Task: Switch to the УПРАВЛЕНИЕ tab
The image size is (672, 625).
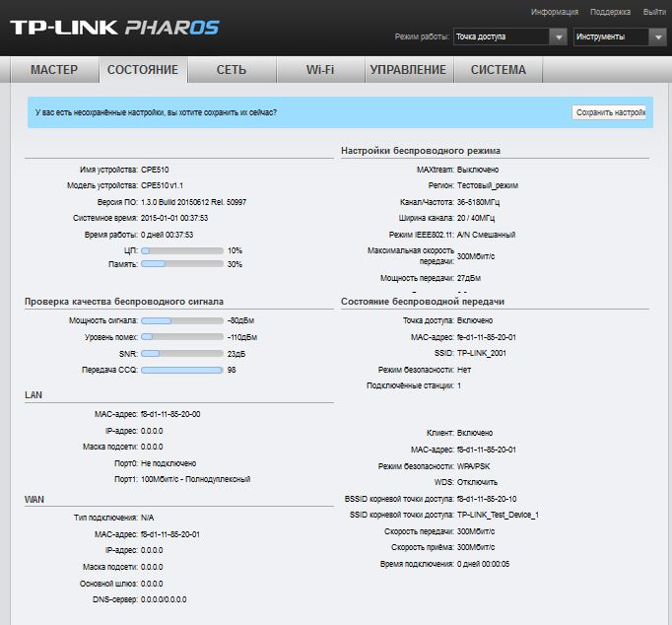Action: 409,69
